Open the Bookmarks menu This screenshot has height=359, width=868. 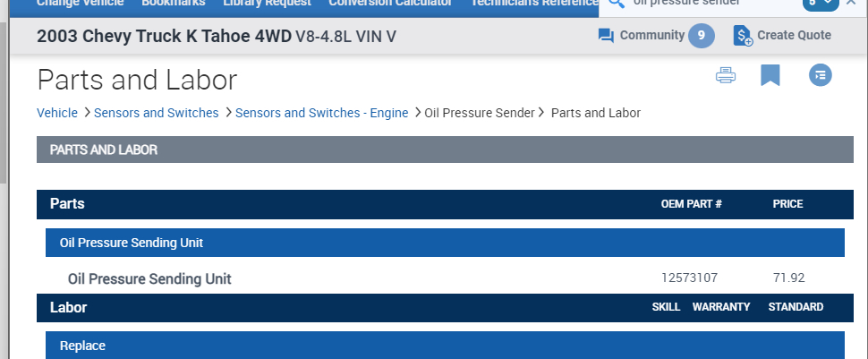coord(173,3)
